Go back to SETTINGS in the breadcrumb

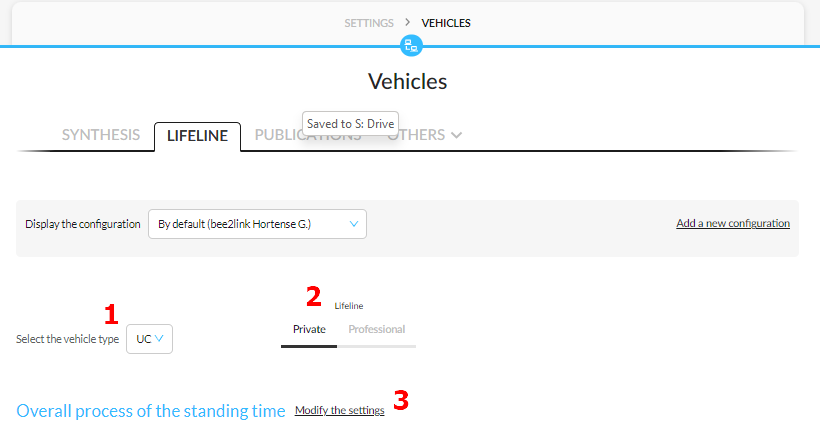pos(369,23)
